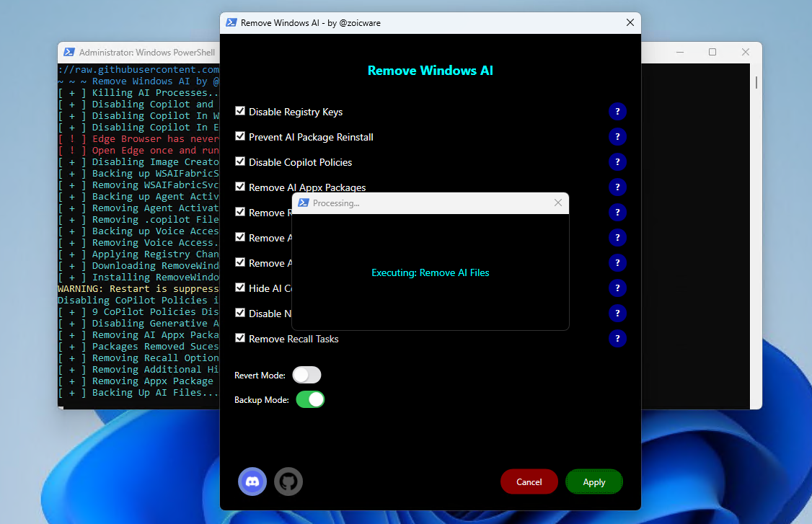812x524 pixels.
Task: Maximize the PowerShell window
Action: (712, 52)
